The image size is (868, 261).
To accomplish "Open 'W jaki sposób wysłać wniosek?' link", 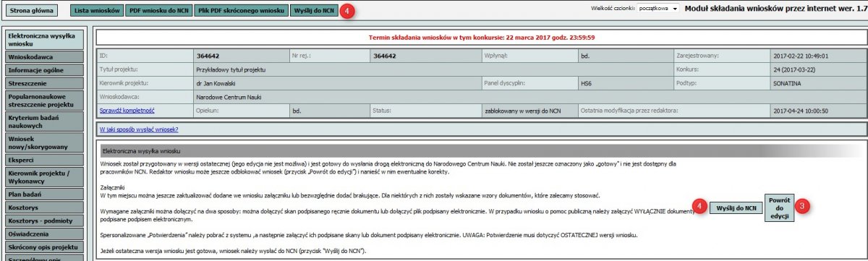I will [x=139, y=129].
